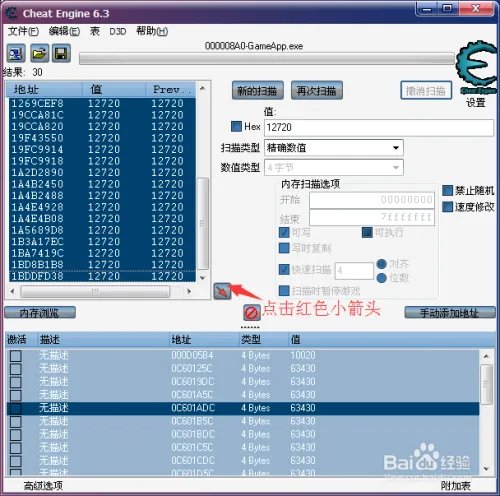Select result address 1A2D2890

point(37,172)
